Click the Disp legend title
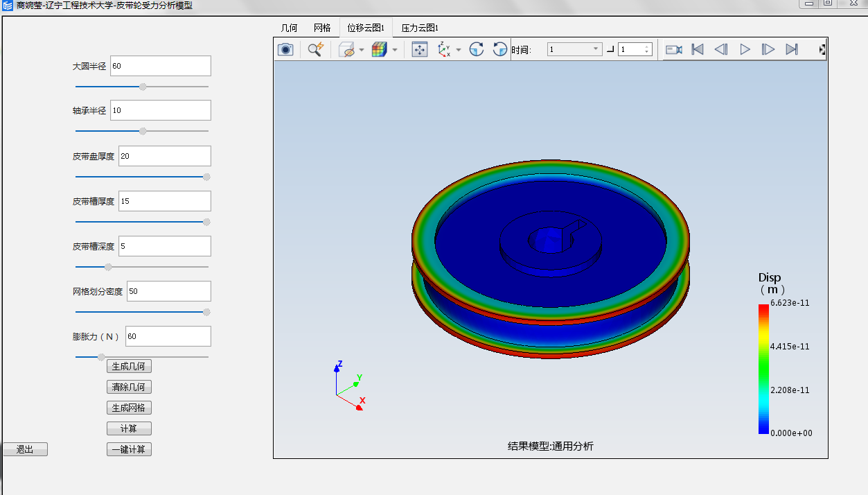Image resolution: width=868 pixels, height=495 pixels. pyautogui.click(x=770, y=277)
